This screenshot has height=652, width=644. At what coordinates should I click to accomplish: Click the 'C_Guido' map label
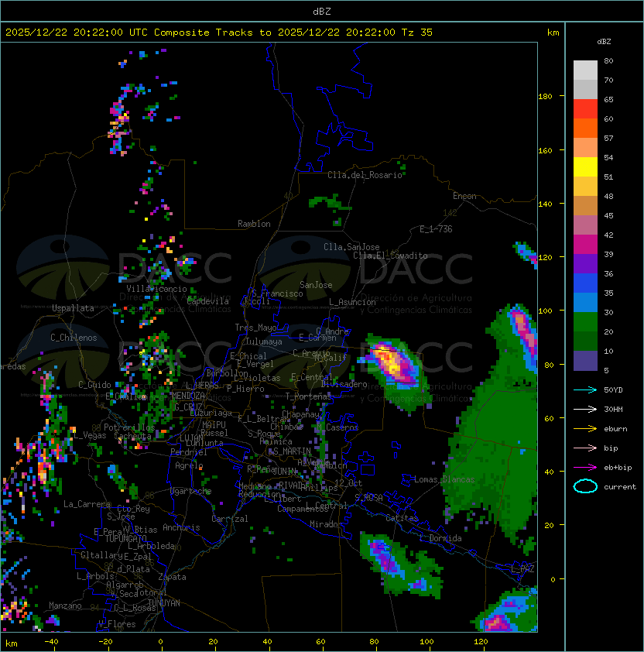coord(94,385)
